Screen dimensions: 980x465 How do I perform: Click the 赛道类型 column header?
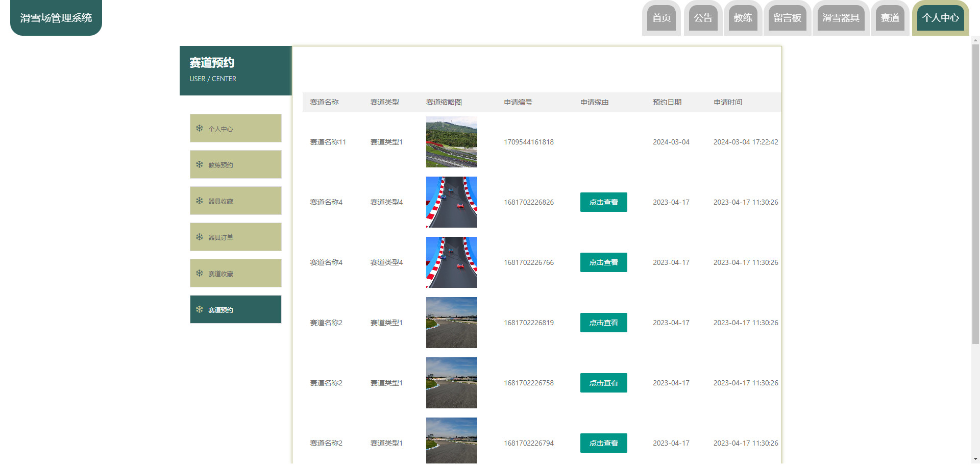(384, 102)
